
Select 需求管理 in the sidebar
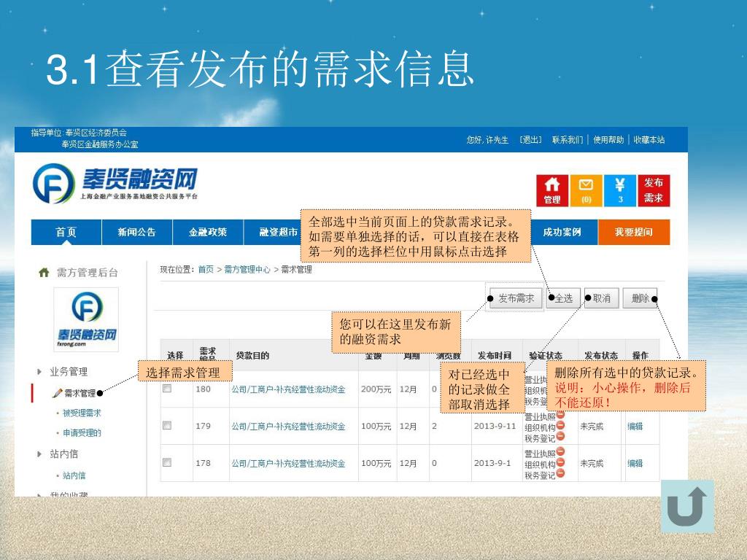(x=80, y=393)
